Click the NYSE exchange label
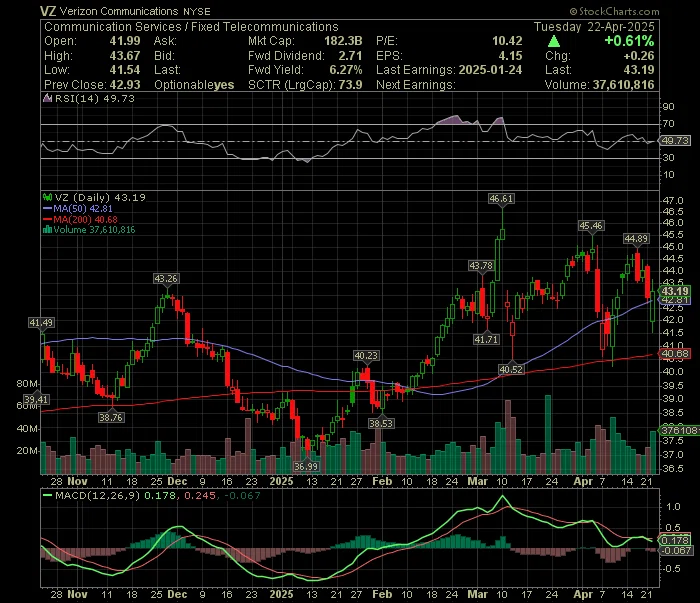Image resolution: width=700 pixels, height=603 pixels. coord(197,12)
